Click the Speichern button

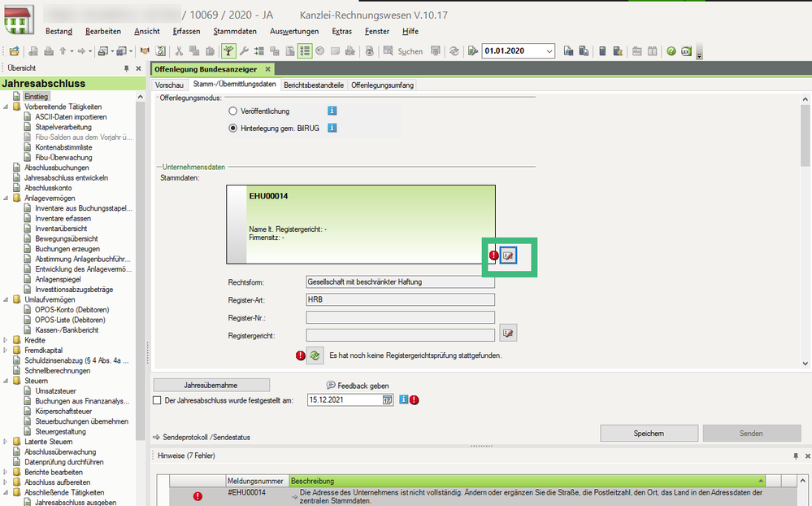[x=649, y=434]
